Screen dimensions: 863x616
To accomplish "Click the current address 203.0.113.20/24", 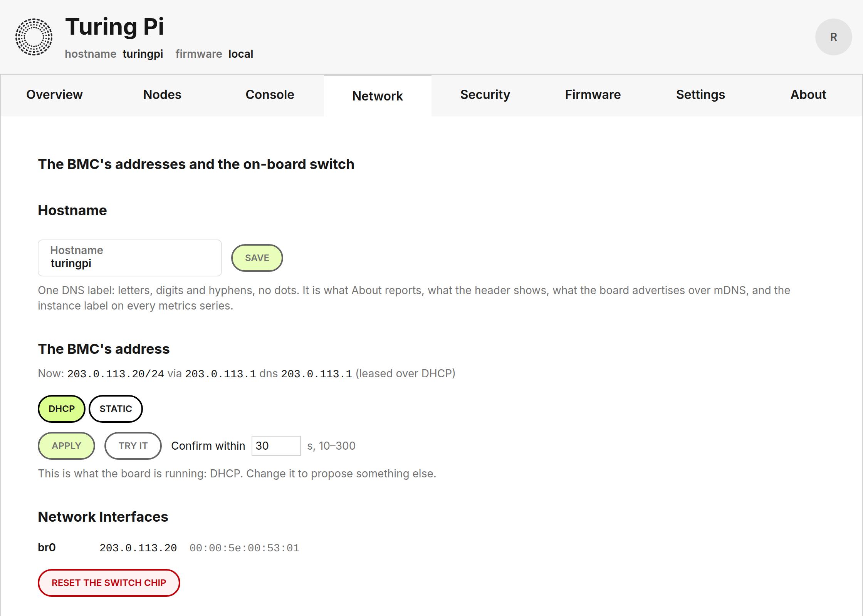I will point(116,374).
